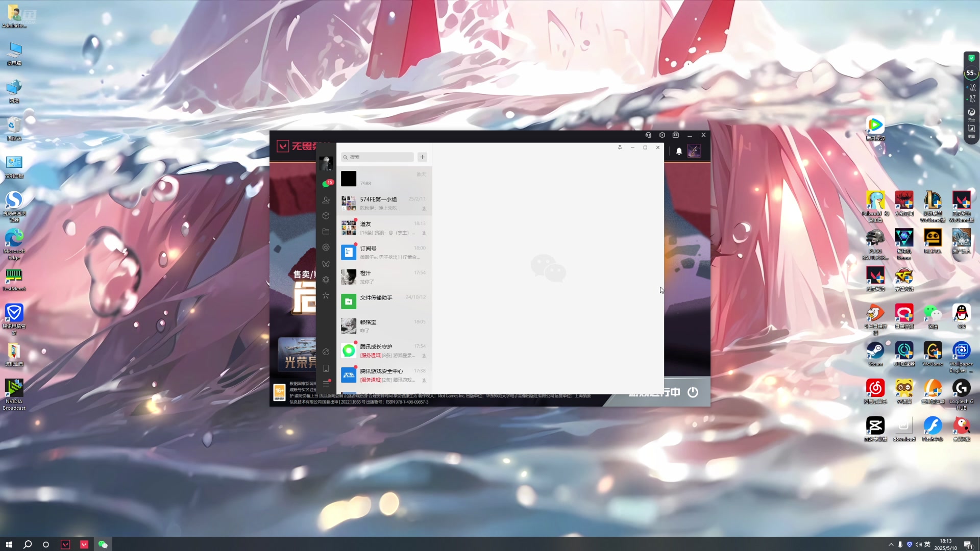Open the Flash中心 desktop shortcut
The width and height of the screenshot is (980, 551).
tap(933, 429)
